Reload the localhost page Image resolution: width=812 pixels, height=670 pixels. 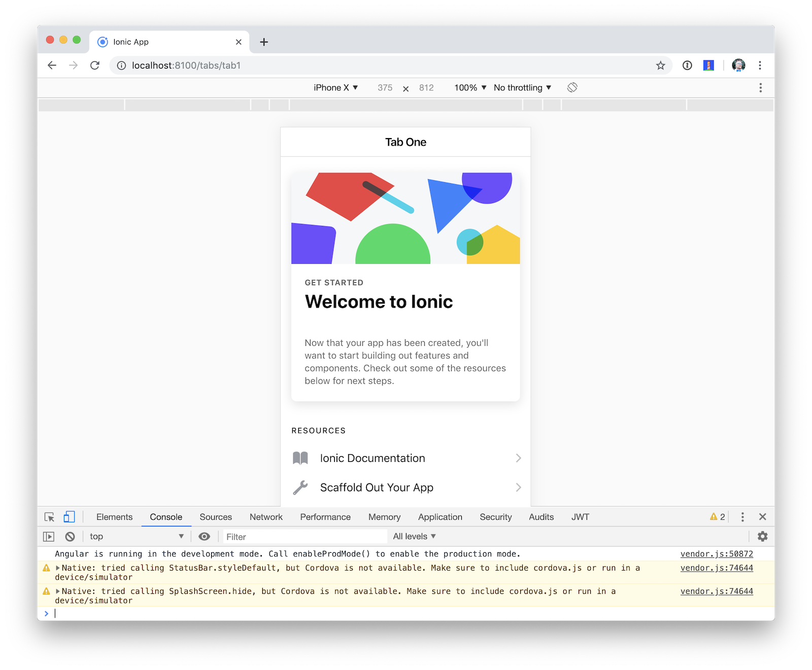tap(95, 65)
